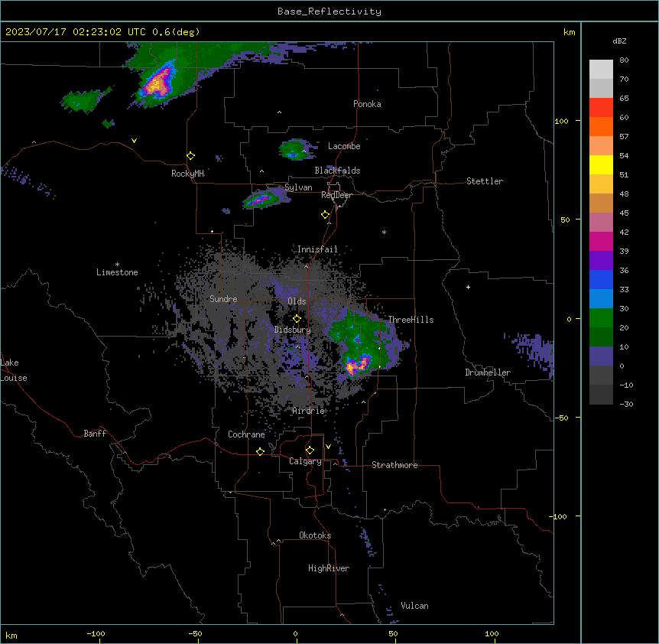Click the Airdrie label
659x644 pixels.
(x=309, y=411)
